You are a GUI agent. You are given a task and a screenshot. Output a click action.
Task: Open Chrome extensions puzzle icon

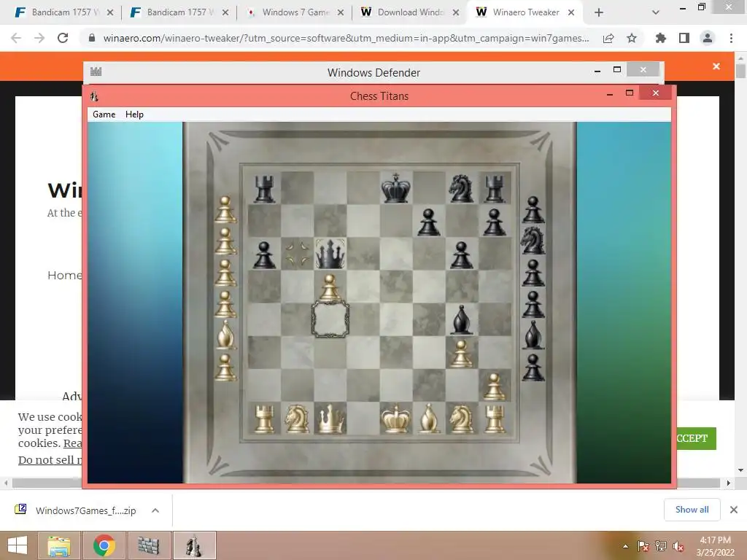click(661, 38)
